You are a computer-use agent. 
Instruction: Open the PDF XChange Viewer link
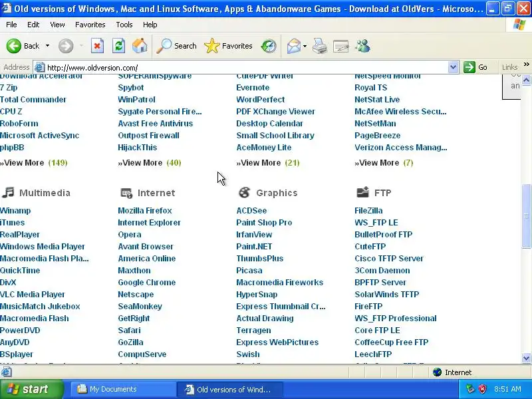(275, 111)
